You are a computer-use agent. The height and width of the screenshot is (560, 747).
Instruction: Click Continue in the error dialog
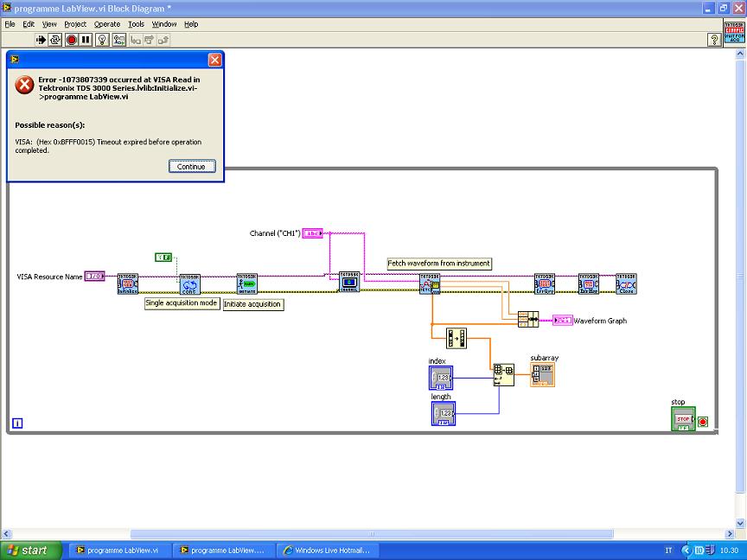click(x=192, y=166)
